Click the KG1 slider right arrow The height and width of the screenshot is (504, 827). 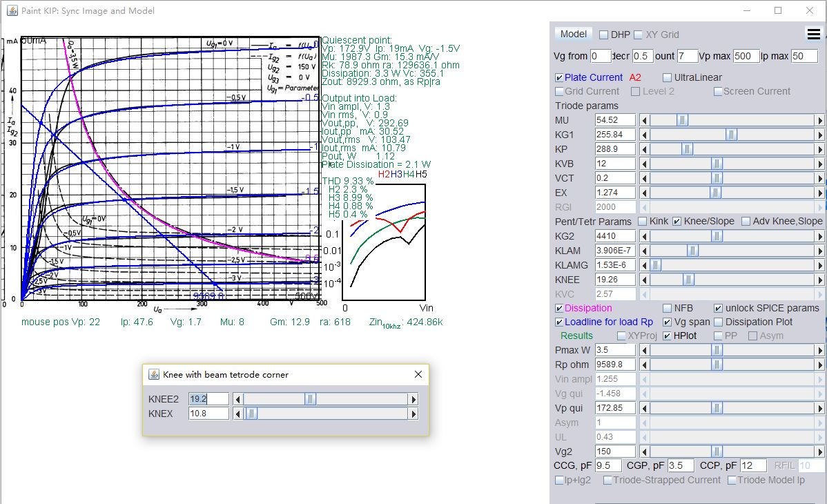click(x=819, y=135)
